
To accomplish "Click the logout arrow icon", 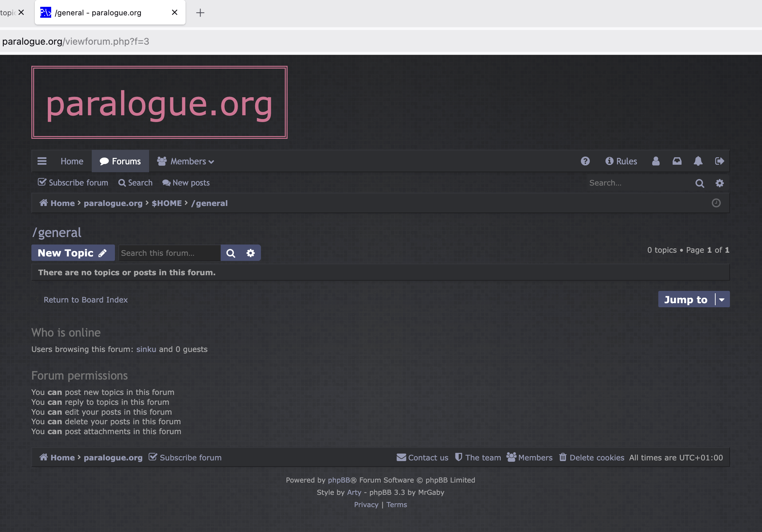I will coord(719,161).
